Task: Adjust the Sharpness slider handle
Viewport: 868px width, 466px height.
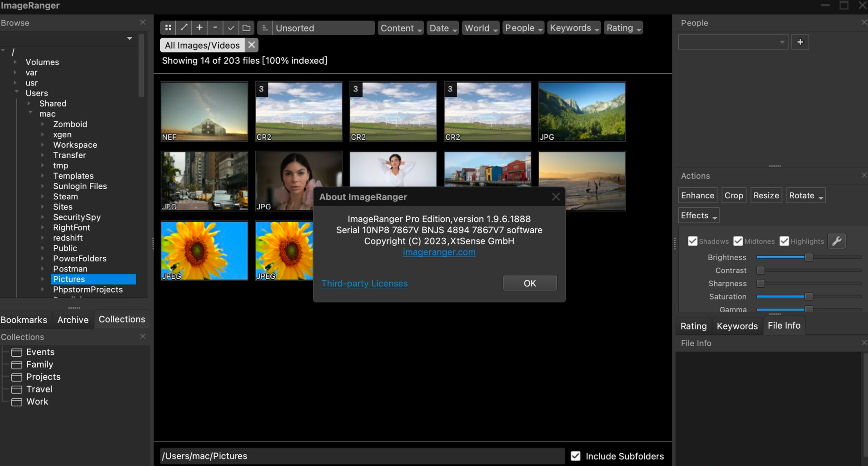Action: [760, 283]
